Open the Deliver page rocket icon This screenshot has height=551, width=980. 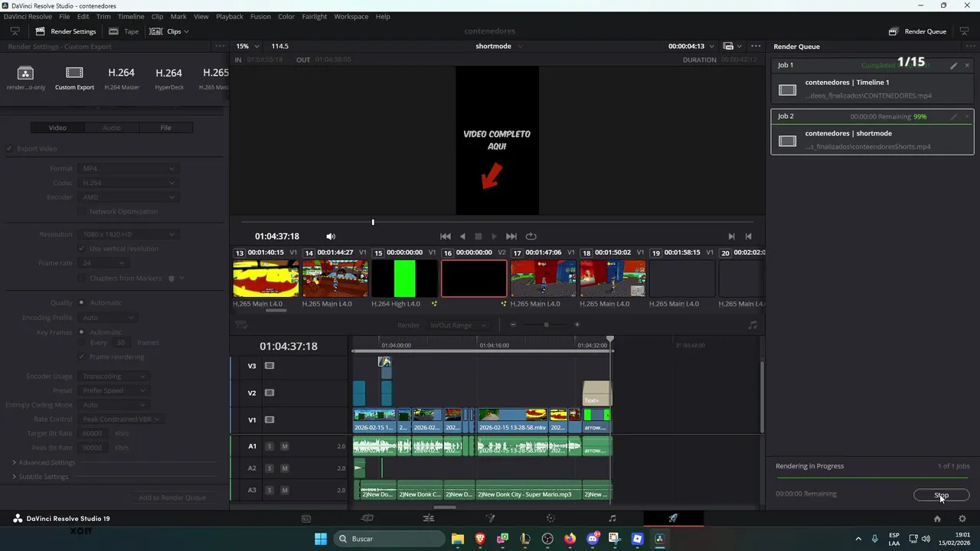673,518
